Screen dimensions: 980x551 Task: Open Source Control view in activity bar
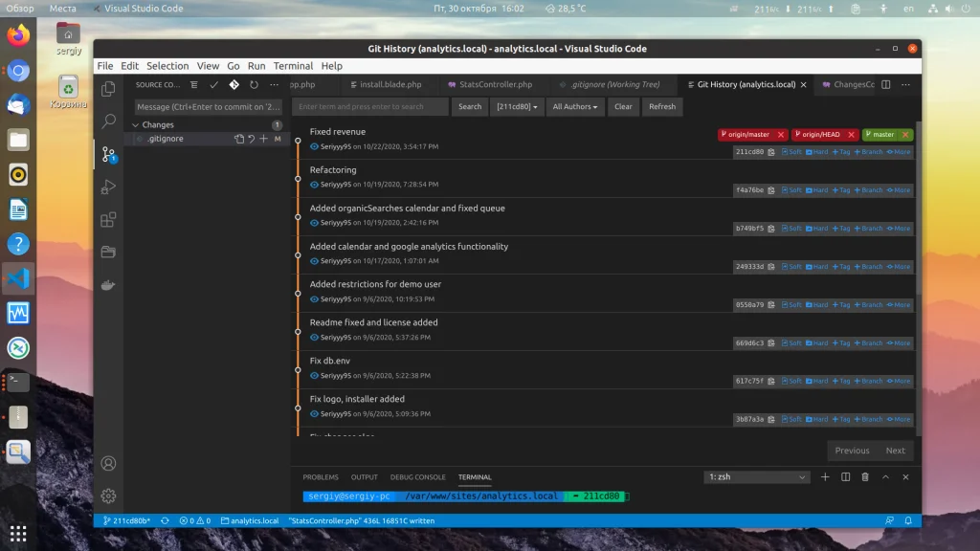(108, 154)
